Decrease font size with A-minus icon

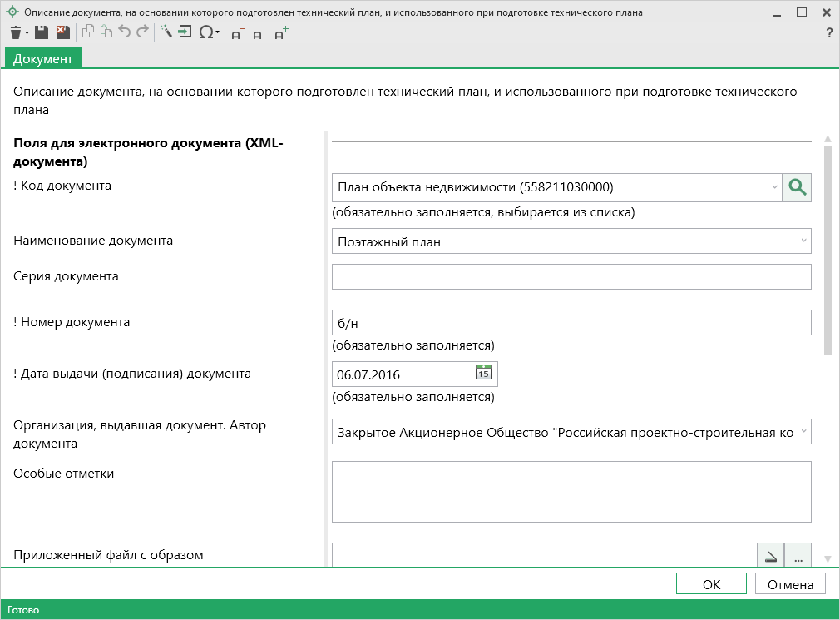237,34
